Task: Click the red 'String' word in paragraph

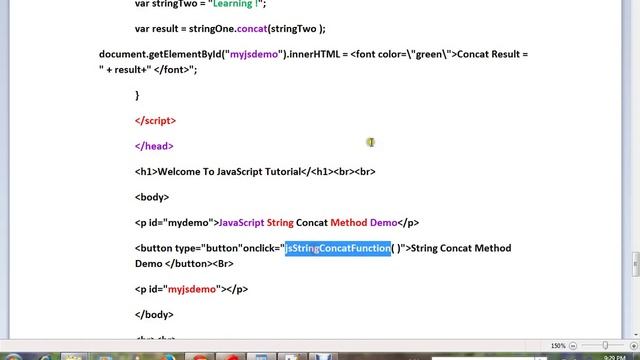Action: pyautogui.click(x=280, y=222)
